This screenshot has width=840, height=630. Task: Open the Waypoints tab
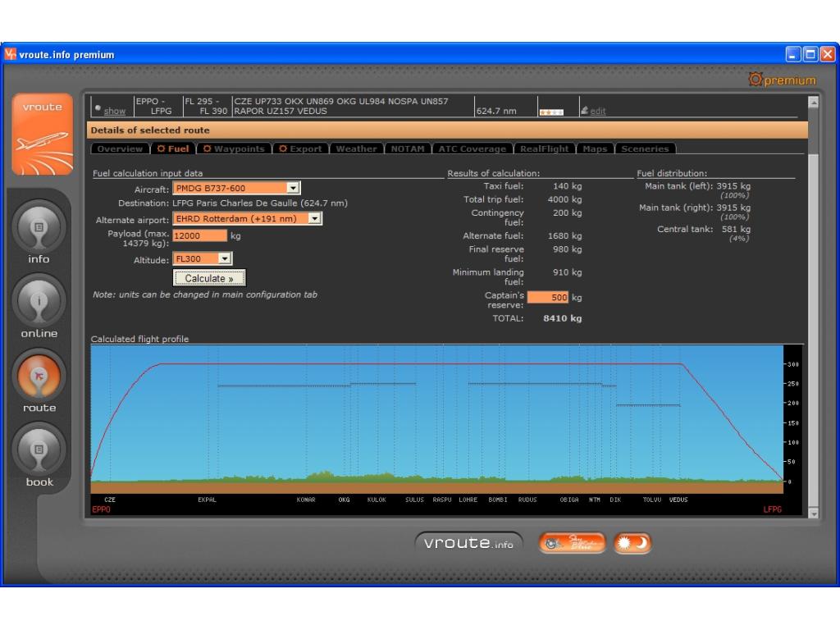pyautogui.click(x=234, y=149)
